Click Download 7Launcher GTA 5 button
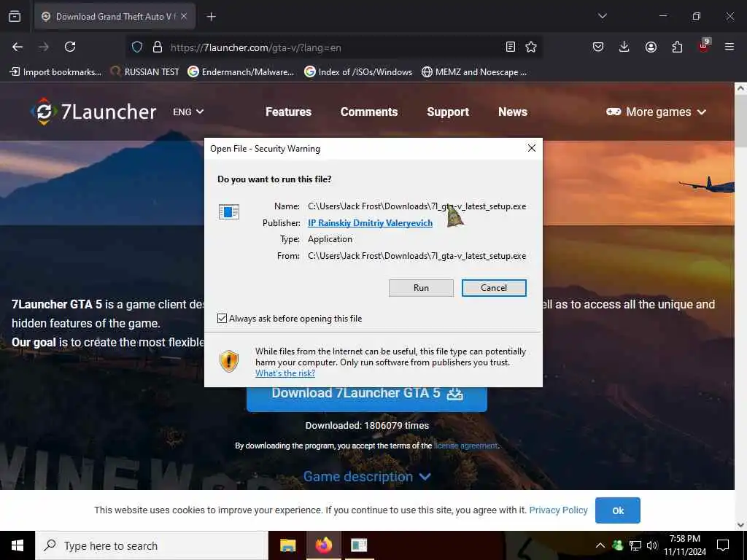Image resolution: width=747 pixels, height=560 pixels. point(367,398)
